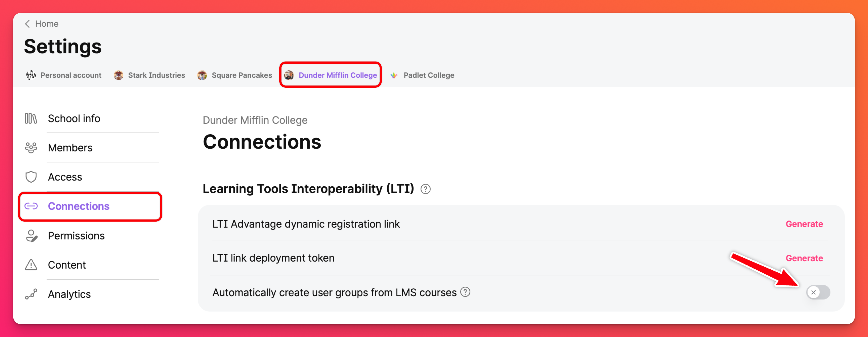Viewport: 868px width, 337px height.
Task: Click the Access shield icon
Action: coord(31,177)
